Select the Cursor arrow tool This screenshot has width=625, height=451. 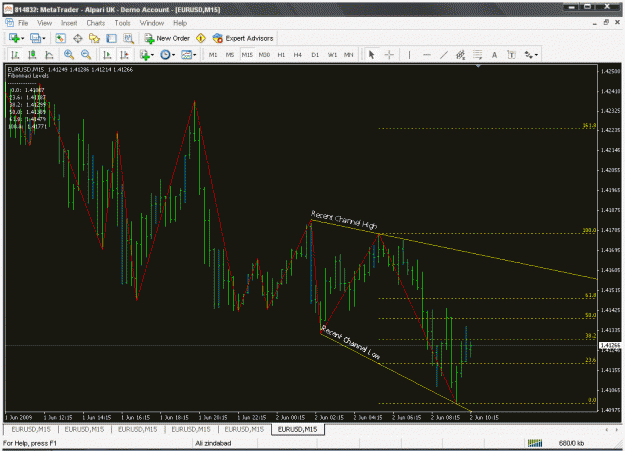point(371,55)
